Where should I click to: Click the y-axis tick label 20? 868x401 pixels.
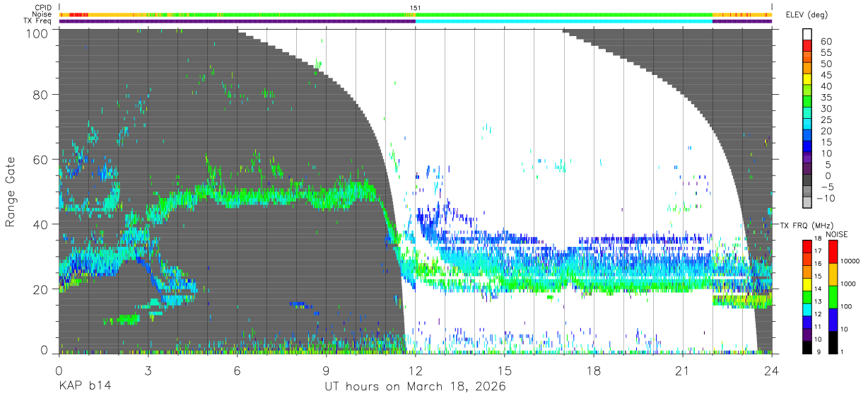tap(41, 289)
